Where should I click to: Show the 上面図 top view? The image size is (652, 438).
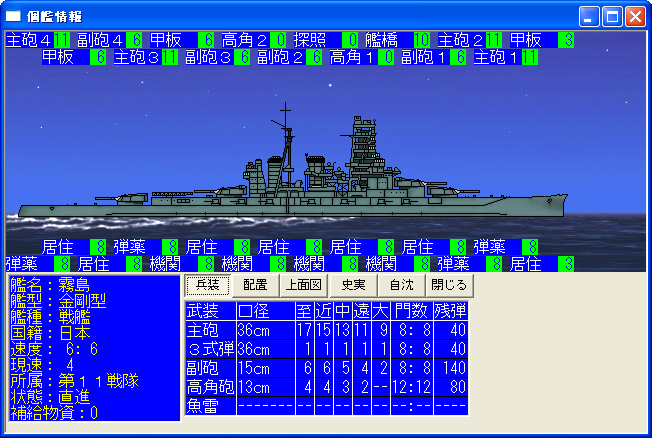point(304,285)
